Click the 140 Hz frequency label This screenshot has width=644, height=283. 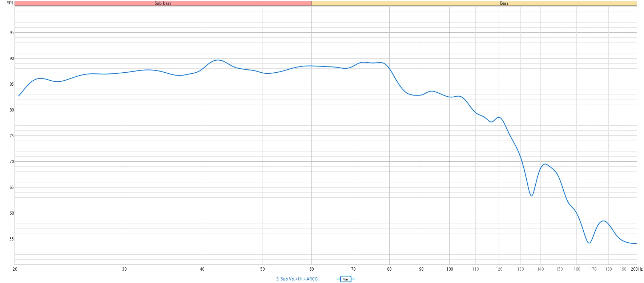(x=541, y=269)
